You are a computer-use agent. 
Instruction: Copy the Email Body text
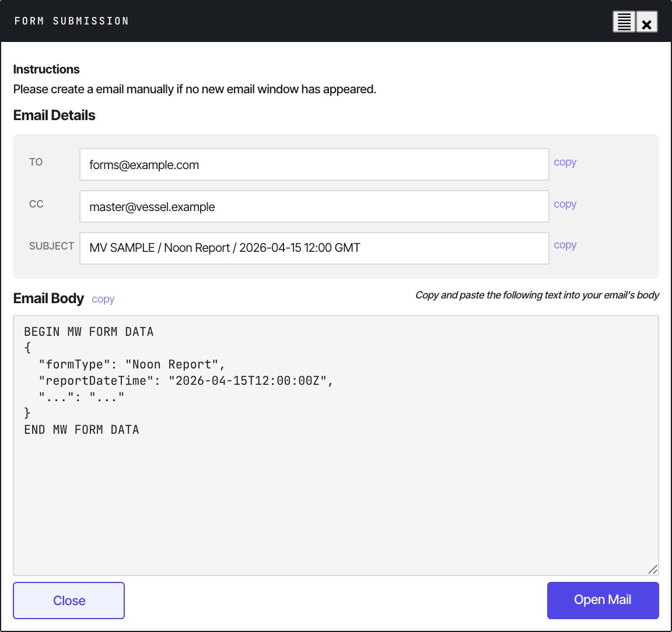pos(103,299)
